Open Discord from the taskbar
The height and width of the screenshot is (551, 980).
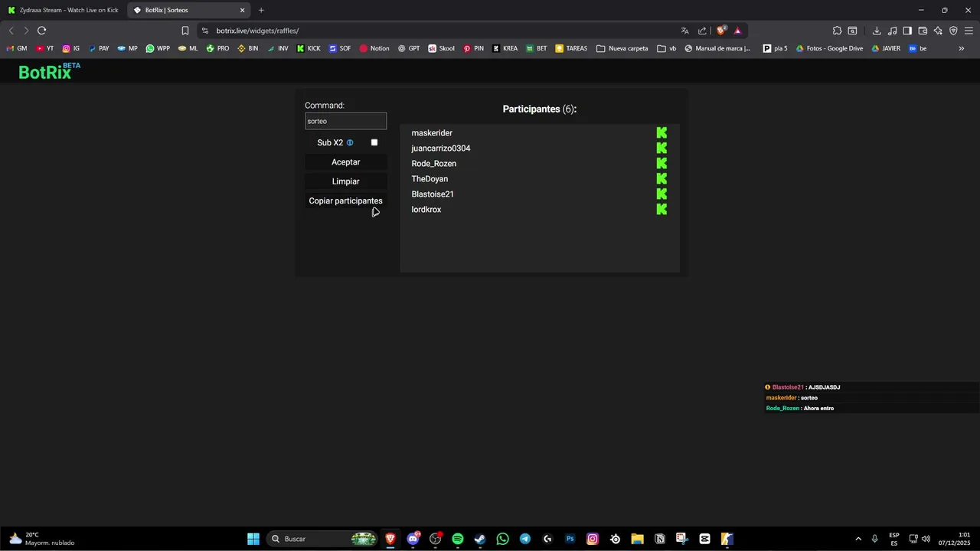click(413, 539)
